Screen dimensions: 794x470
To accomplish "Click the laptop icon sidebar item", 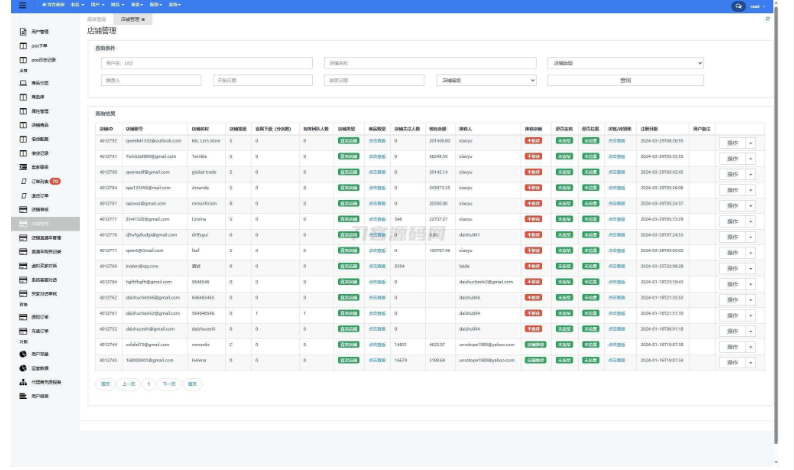I will [x=34, y=83].
